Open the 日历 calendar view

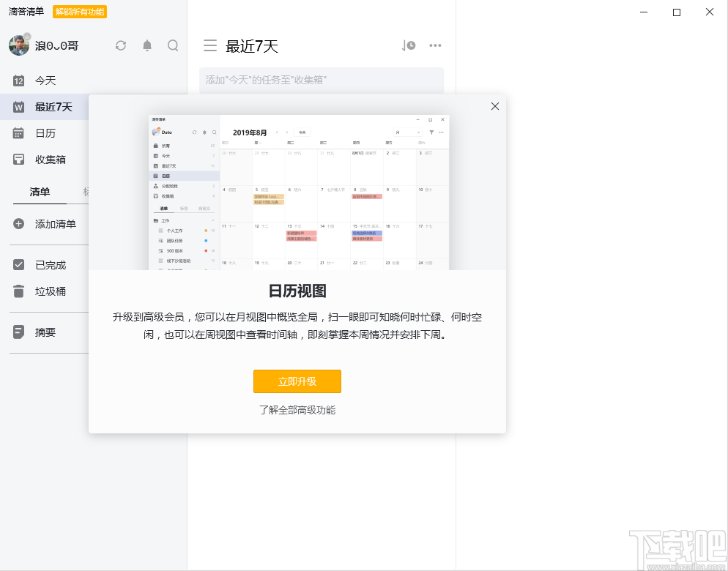tap(44, 133)
